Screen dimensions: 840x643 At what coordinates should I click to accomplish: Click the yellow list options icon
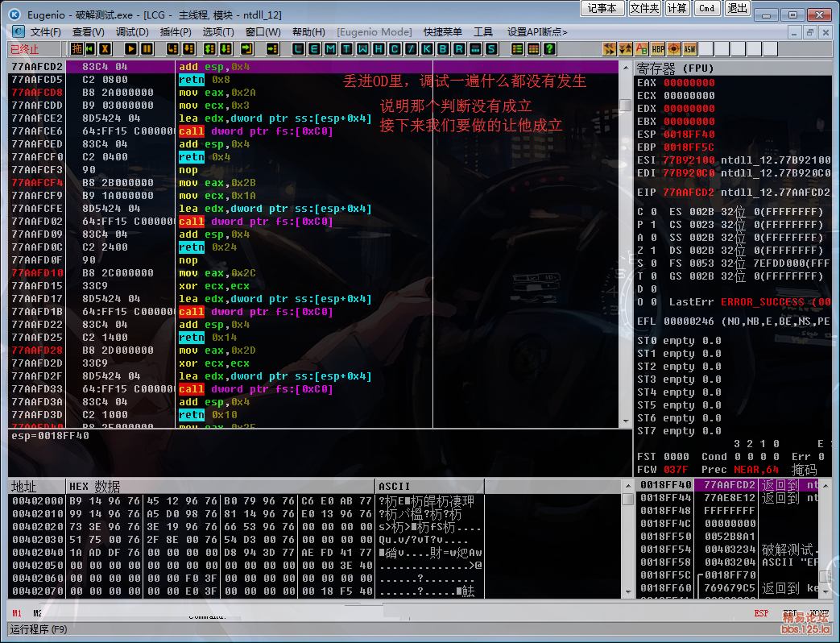(x=518, y=49)
